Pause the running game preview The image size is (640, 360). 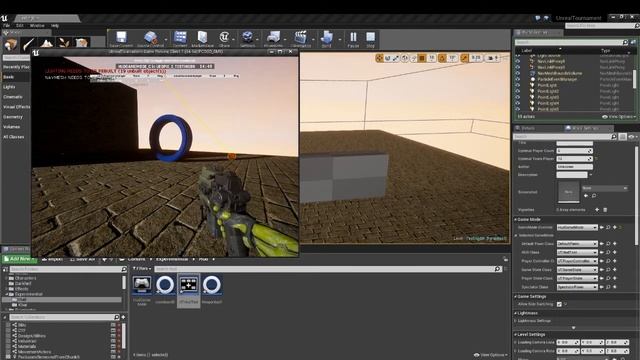[x=353, y=39]
